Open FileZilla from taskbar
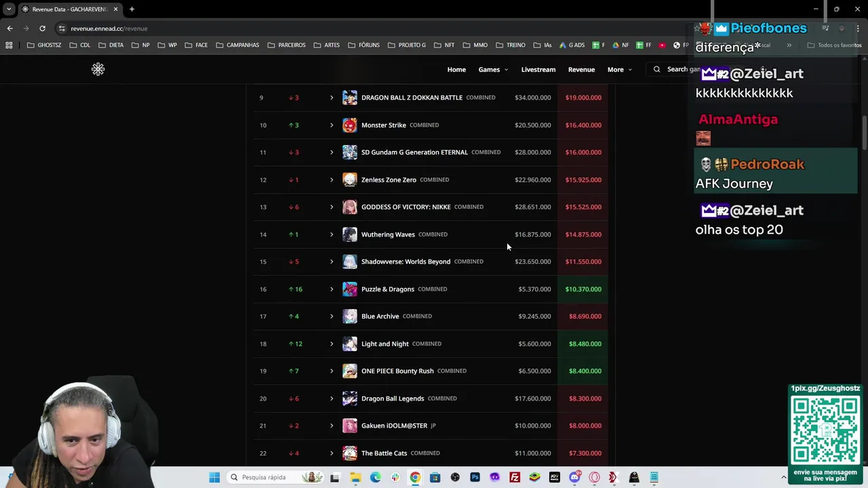 click(515, 477)
